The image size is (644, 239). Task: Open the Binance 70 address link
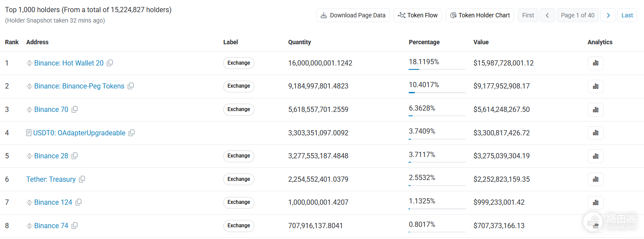tap(51, 109)
